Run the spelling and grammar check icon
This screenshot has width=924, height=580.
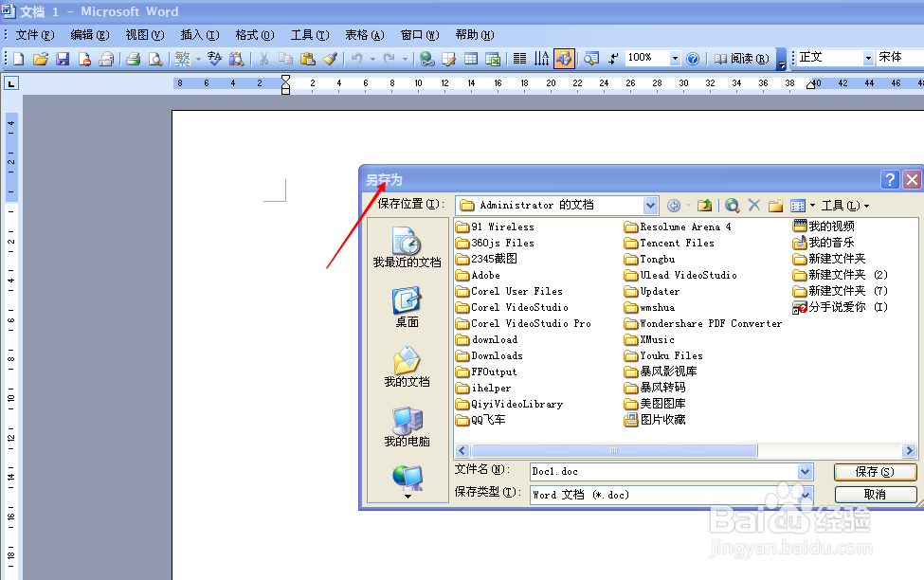coord(214,59)
